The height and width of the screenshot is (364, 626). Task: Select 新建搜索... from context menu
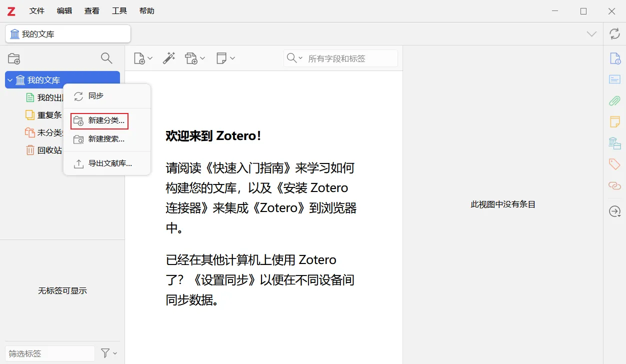106,139
